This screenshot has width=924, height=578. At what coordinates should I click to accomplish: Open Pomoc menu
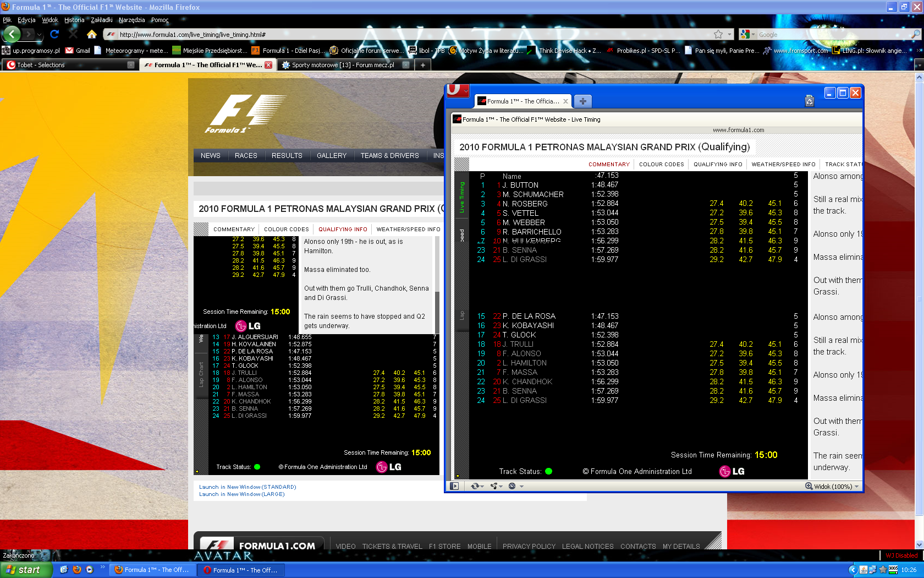(x=160, y=20)
